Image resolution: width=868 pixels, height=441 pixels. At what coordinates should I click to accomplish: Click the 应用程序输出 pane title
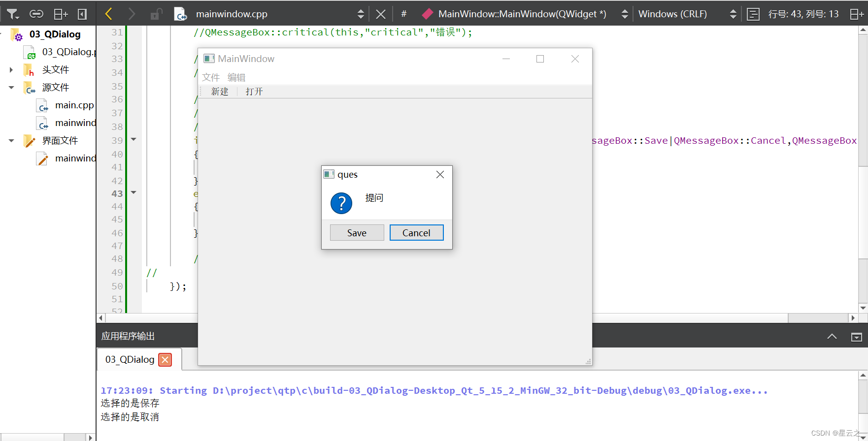128,336
